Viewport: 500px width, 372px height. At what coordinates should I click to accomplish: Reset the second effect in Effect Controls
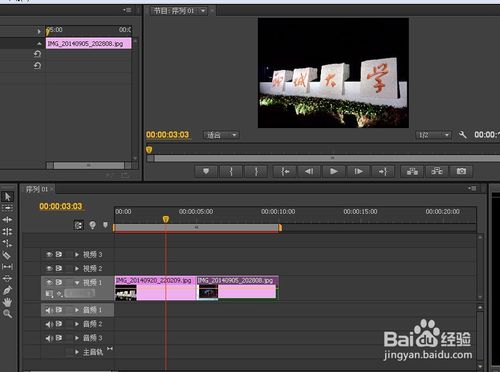pos(37,66)
